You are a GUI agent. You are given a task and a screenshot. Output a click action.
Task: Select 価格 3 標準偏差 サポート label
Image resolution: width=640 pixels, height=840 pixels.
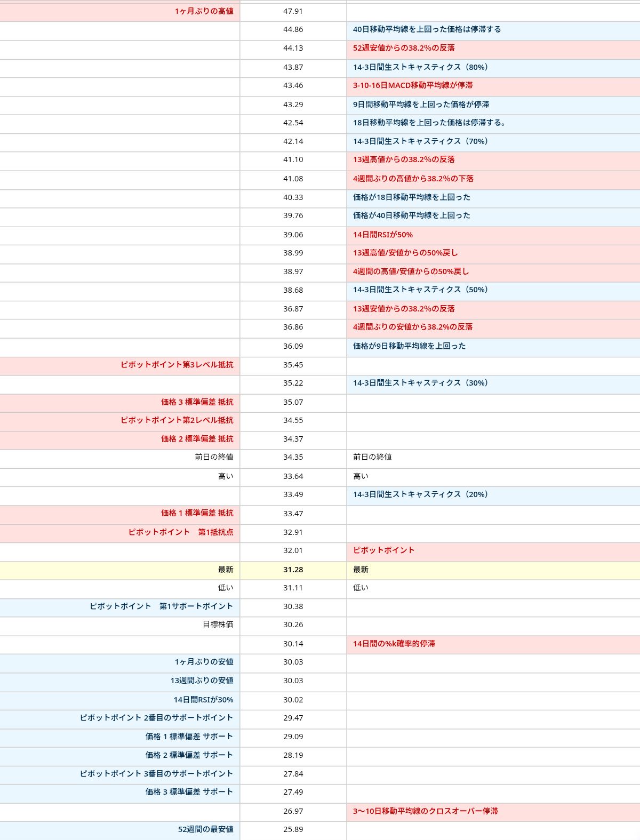click(189, 792)
